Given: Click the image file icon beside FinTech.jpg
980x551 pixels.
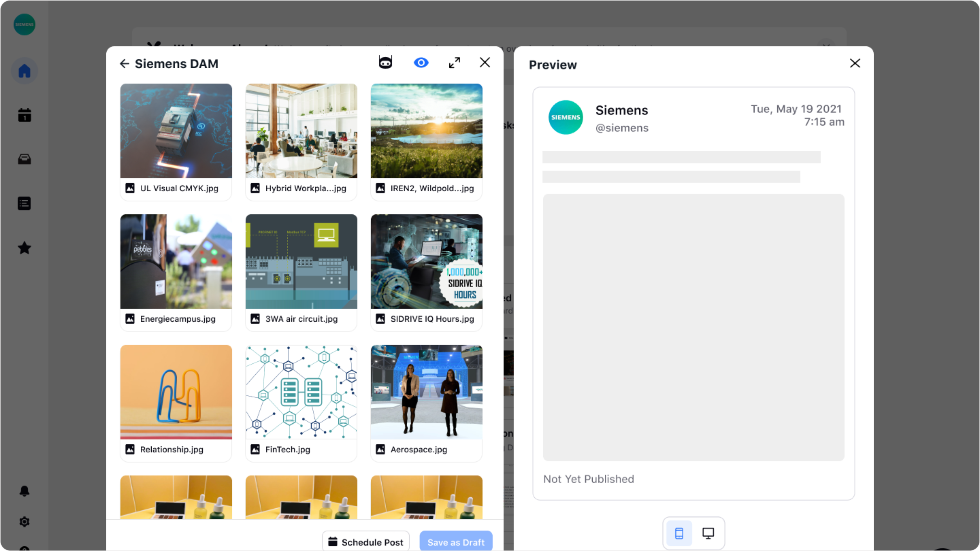Looking at the screenshot, I should 255,449.
